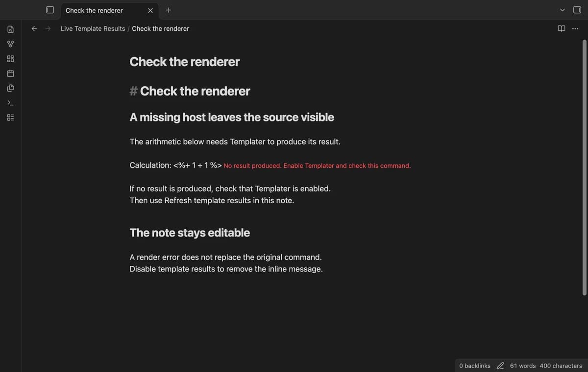Click the checklist icon at ribbon bottom
This screenshot has height=372, width=588.
tap(10, 117)
